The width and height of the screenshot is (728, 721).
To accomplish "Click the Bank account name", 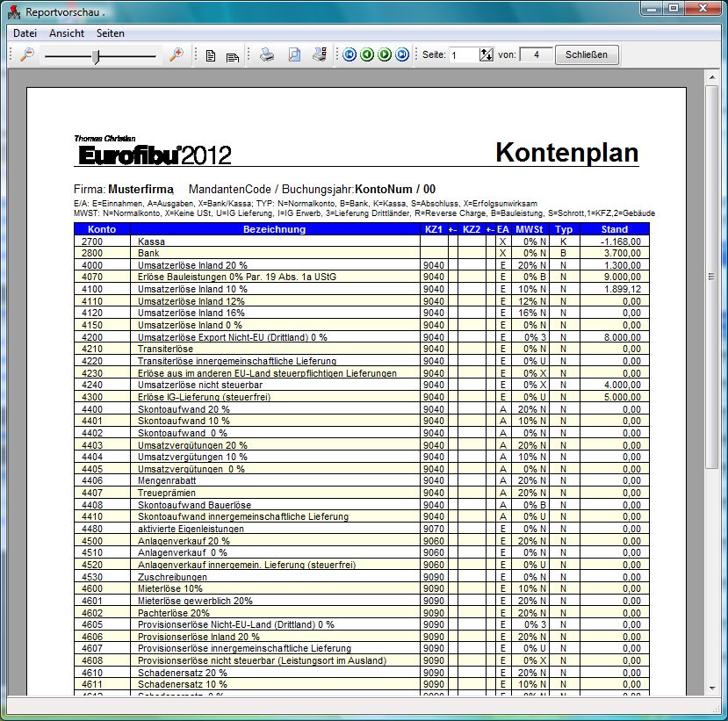I will pyautogui.click(x=148, y=254).
